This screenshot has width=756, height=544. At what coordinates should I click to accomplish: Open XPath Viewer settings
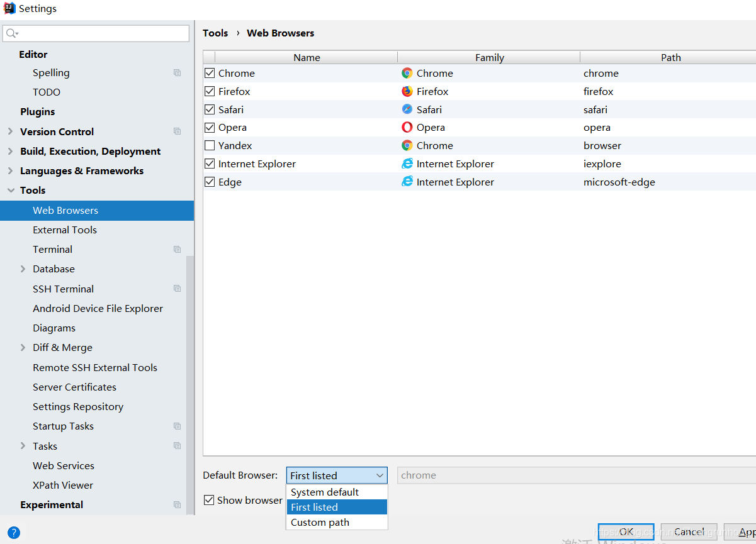[63, 485]
